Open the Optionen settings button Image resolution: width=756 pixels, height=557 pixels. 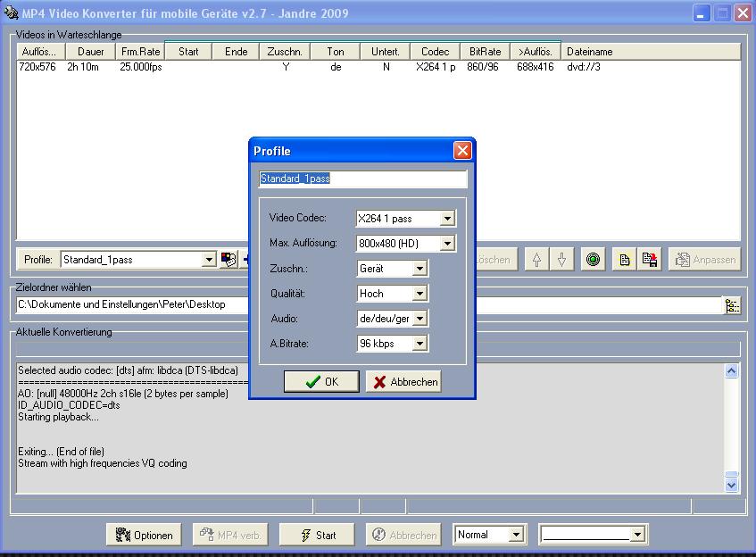point(144,535)
